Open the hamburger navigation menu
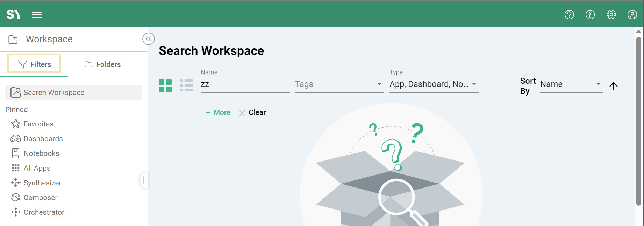The image size is (644, 226). tap(37, 15)
